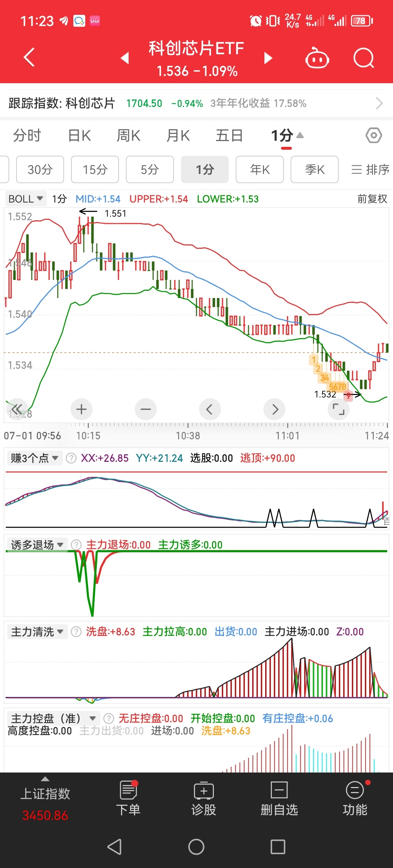Open the robot assistant icon
The width and height of the screenshot is (393, 868).
click(317, 58)
